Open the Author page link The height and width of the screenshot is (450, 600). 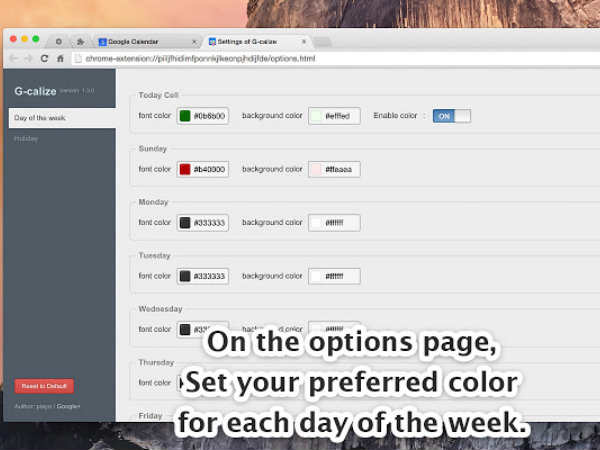coord(33,406)
